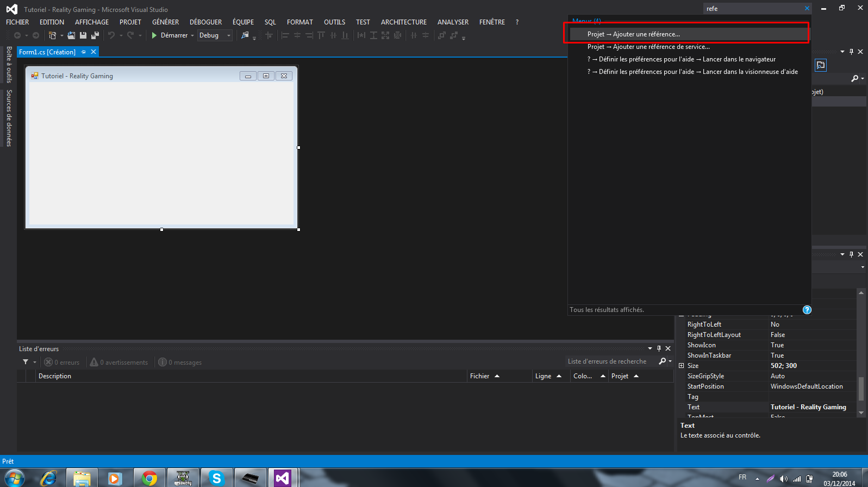Toggle auto-hide pin of Properties panel
This screenshot has width=868, height=487.
(x=851, y=254)
